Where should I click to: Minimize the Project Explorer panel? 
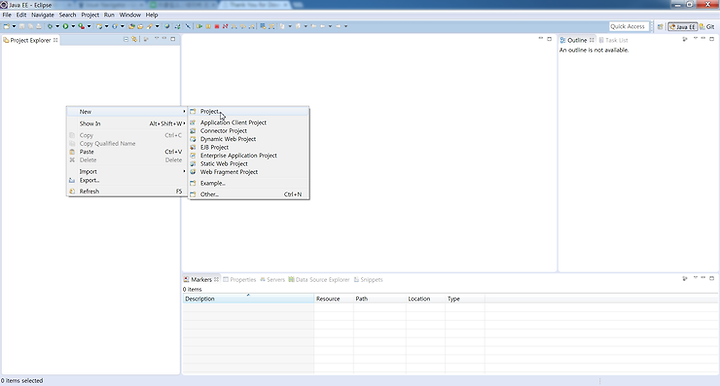pos(164,39)
